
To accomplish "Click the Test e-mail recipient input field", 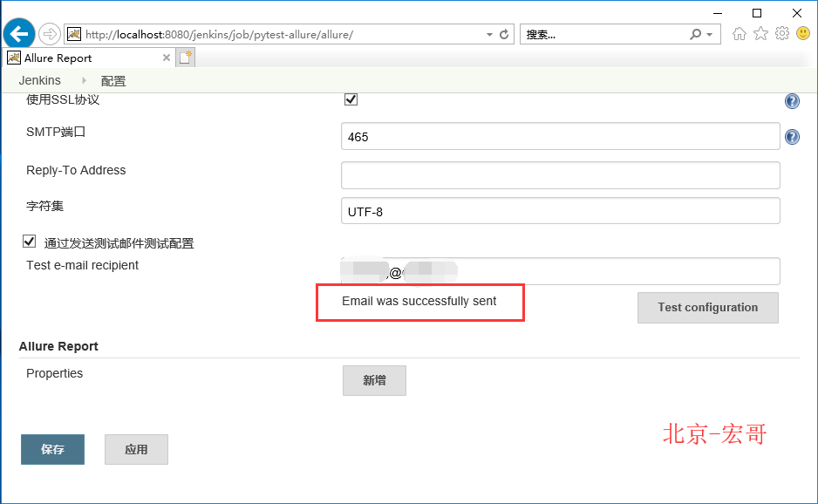I will pyautogui.click(x=560, y=271).
